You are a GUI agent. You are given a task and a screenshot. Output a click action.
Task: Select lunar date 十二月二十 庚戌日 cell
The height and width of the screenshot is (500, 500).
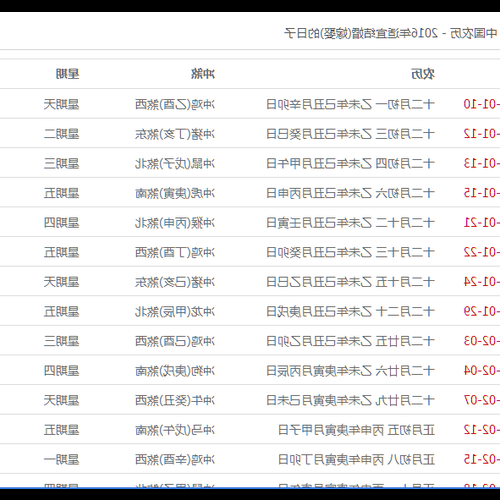click(350, 312)
